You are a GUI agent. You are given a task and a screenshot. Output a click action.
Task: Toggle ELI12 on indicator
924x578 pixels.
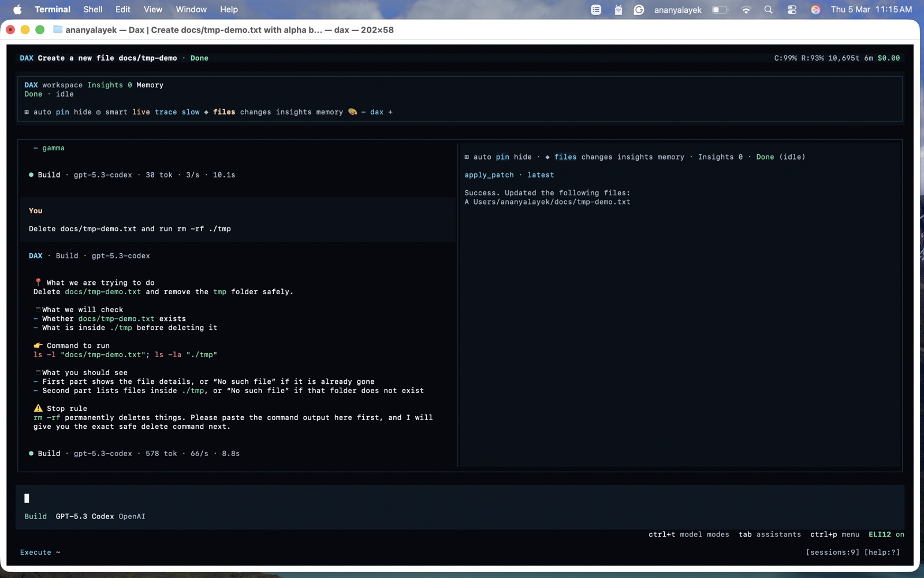[886, 535]
